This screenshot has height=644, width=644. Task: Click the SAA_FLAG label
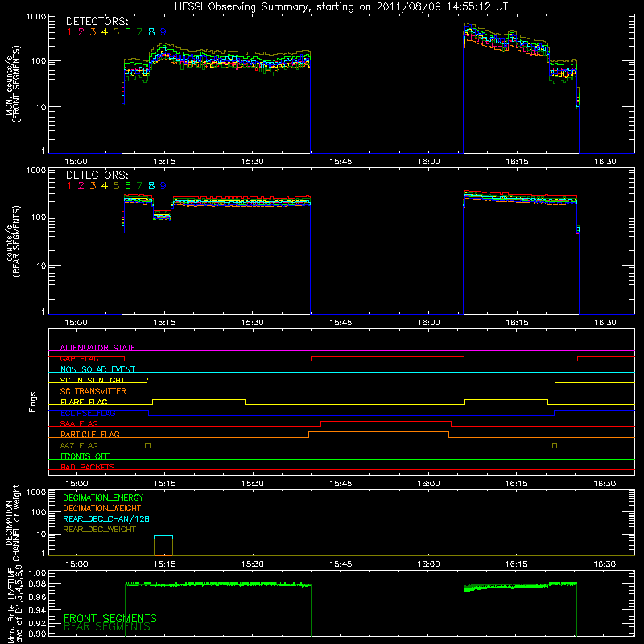(79, 423)
